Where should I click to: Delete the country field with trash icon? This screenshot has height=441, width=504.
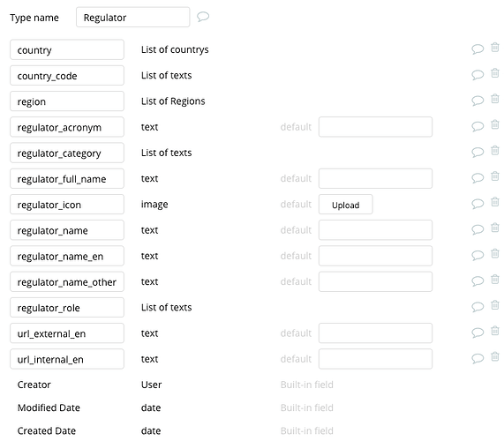pyautogui.click(x=495, y=48)
